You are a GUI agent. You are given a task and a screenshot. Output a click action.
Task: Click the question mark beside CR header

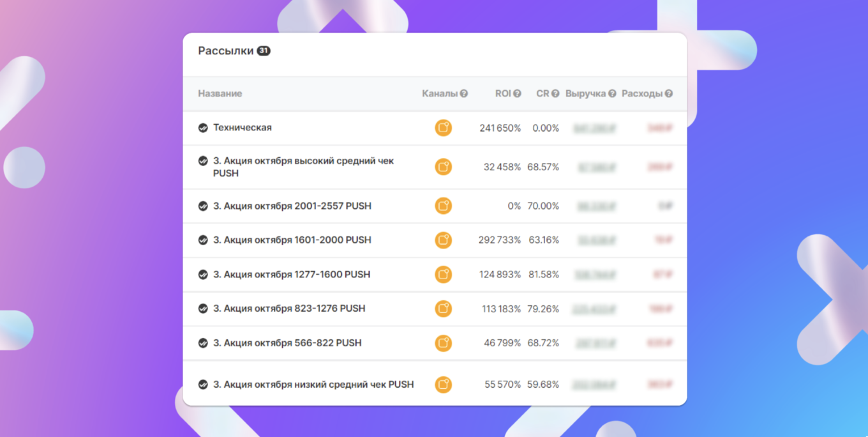(555, 93)
